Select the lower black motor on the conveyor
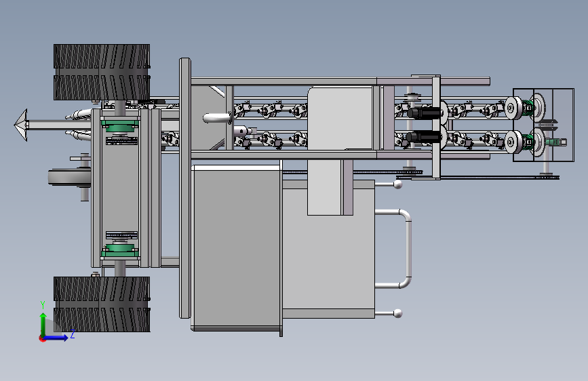The width and height of the screenshot is (588, 381). 423,137
